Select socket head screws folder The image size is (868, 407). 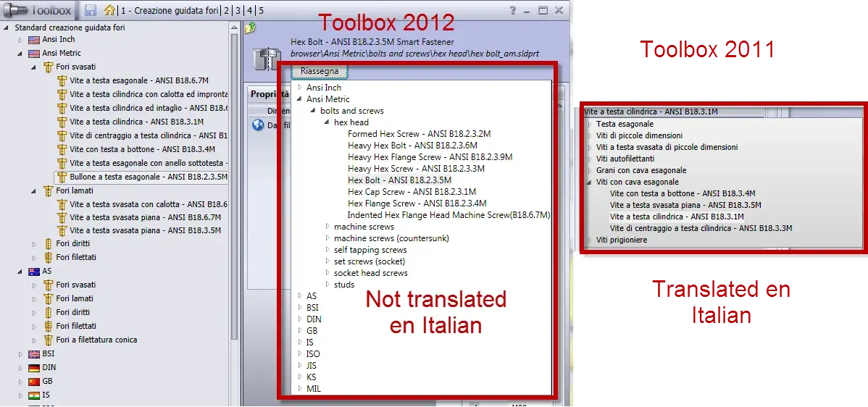370,273
